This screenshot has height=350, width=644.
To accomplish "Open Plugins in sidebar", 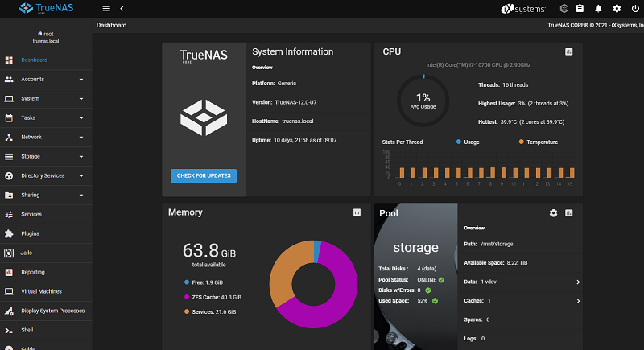I will [46, 233].
